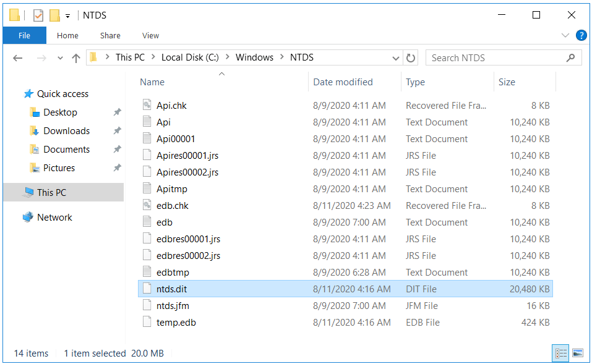
Task: Click the pin icon next to Documents
Action: click(x=118, y=149)
